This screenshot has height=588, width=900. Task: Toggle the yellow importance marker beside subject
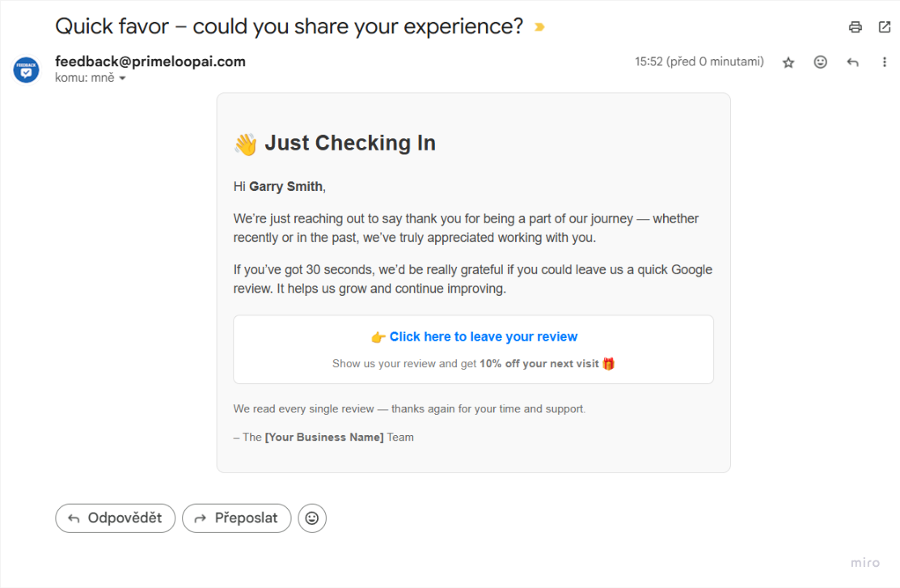(540, 27)
